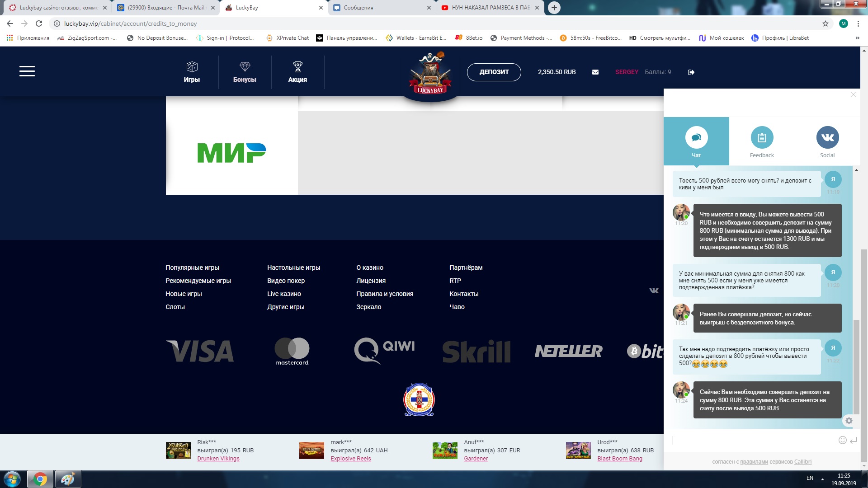868x488 pixels.
Task: Open Live казино footer link
Action: (x=284, y=294)
